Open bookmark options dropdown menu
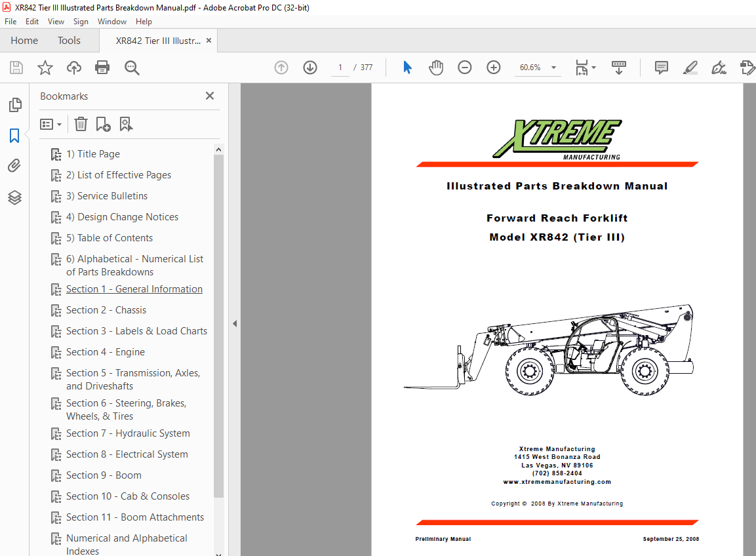This screenshot has width=756, height=556. pyautogui.click(x=50, y=125)
